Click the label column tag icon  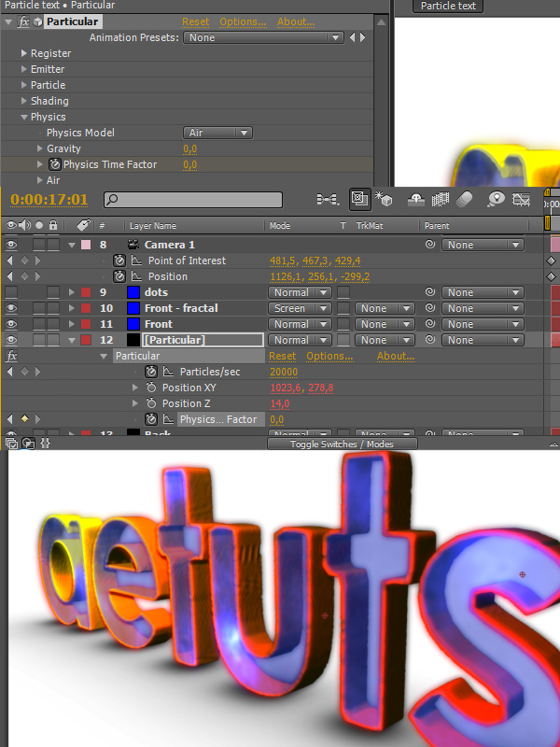coord(83,225)
